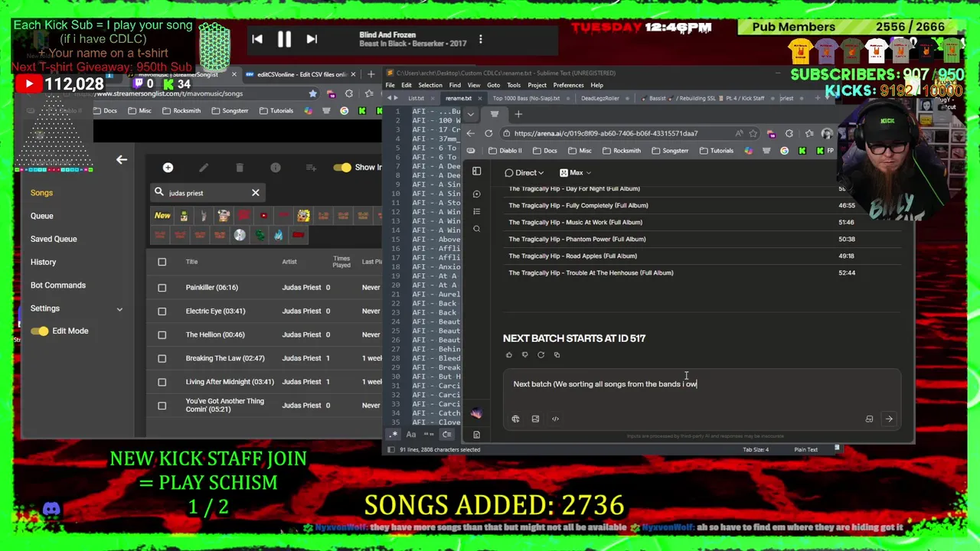Bookmark the arena.ai page with star
The height and width of the screenshot is (551, 980).
point(753,133)
